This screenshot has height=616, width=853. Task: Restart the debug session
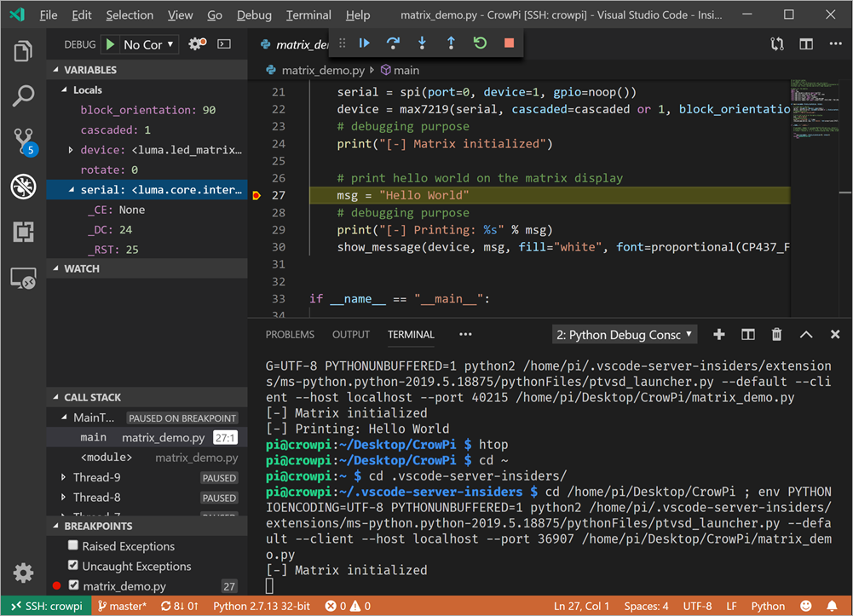coord(480,43)
